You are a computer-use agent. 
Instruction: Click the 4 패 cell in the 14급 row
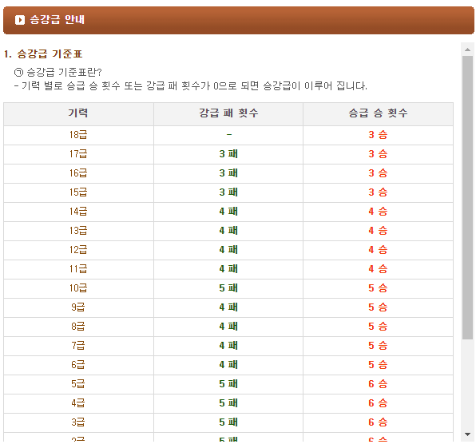coord(228,212)
